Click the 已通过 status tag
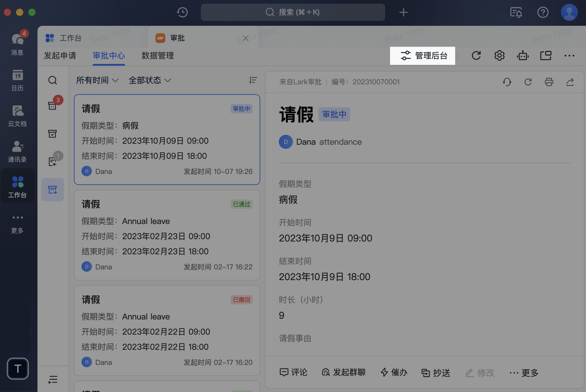Viewport: 586px width, 392px height. [241, 204]
